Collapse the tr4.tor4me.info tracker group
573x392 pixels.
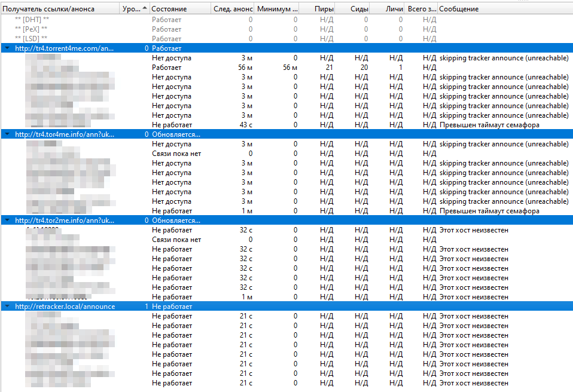tap(7, 134)
